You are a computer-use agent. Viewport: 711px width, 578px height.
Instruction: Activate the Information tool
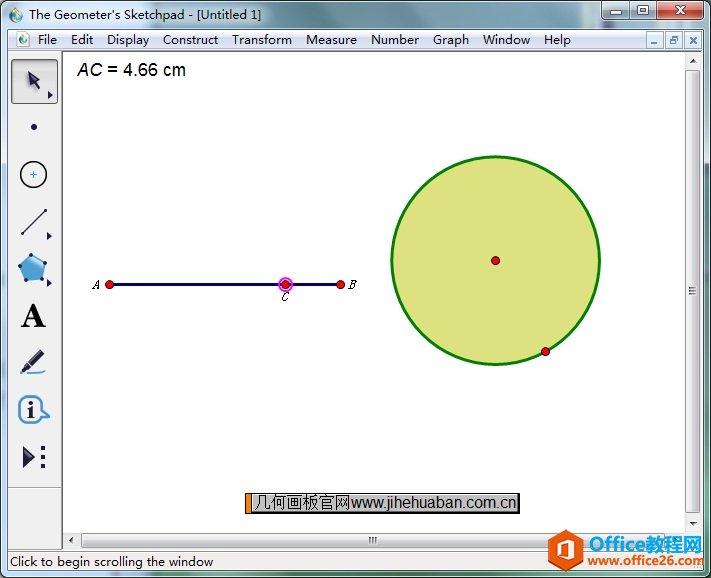pos(33,410)
